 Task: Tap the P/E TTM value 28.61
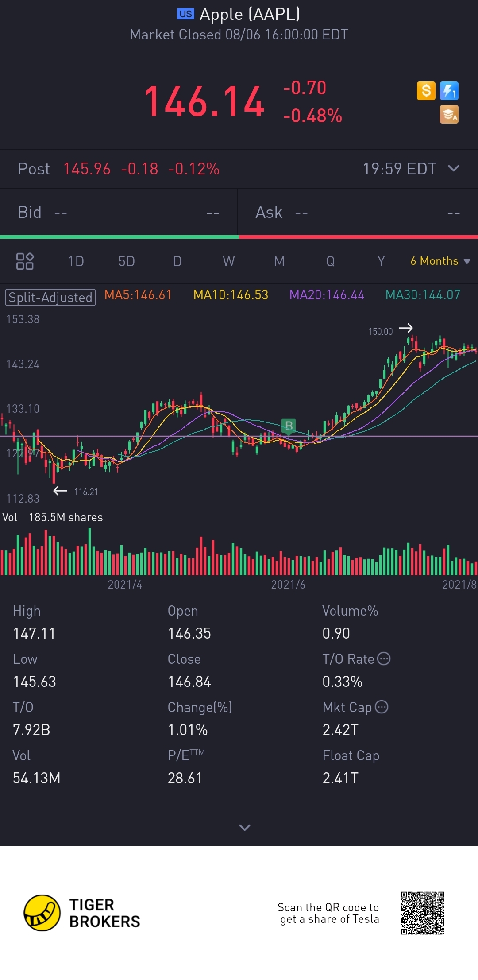pyautogui.click(x=185, y=778)
